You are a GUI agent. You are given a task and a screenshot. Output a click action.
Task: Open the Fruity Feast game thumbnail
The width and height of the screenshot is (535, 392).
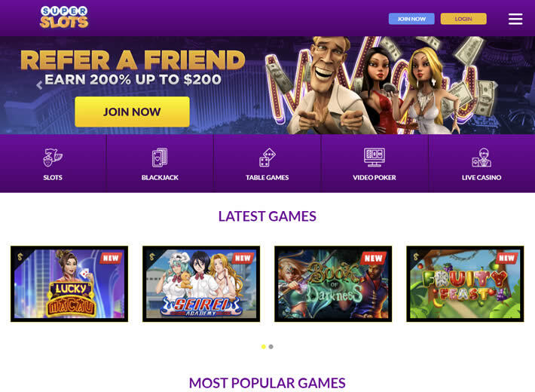tap(465, 283)
